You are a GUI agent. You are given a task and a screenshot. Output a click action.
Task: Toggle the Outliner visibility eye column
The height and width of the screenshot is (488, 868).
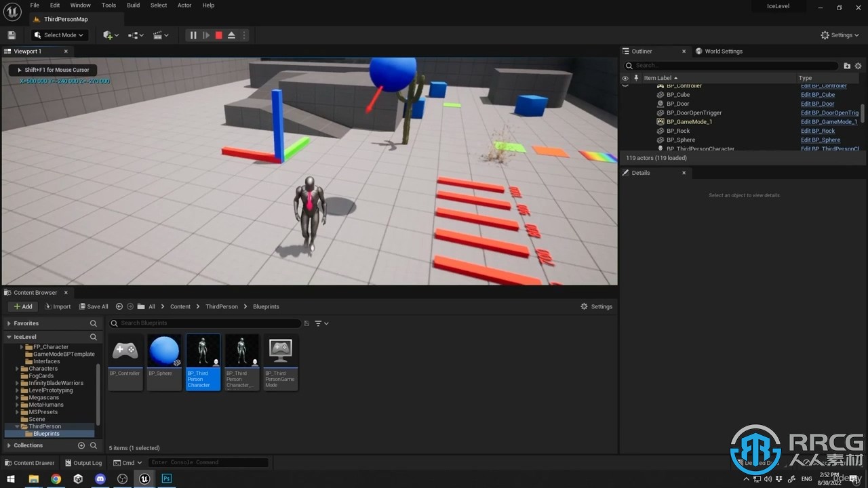point(625,78)
